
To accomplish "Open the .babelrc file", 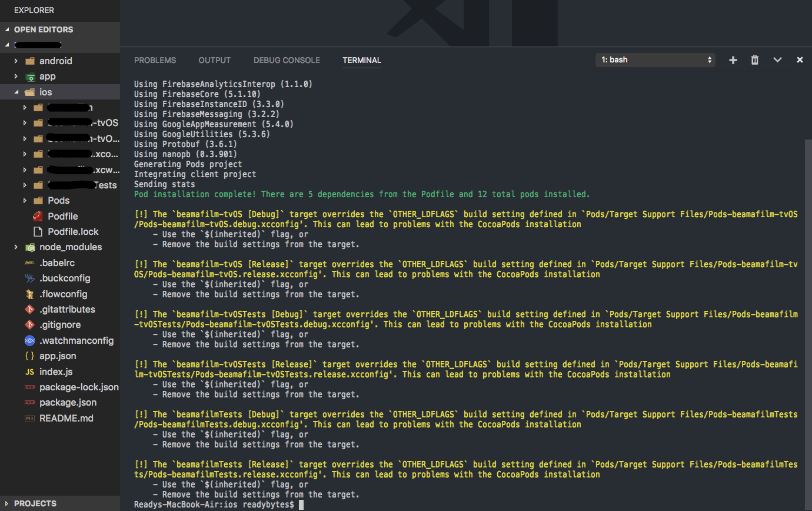I will [x=57, y=263].
